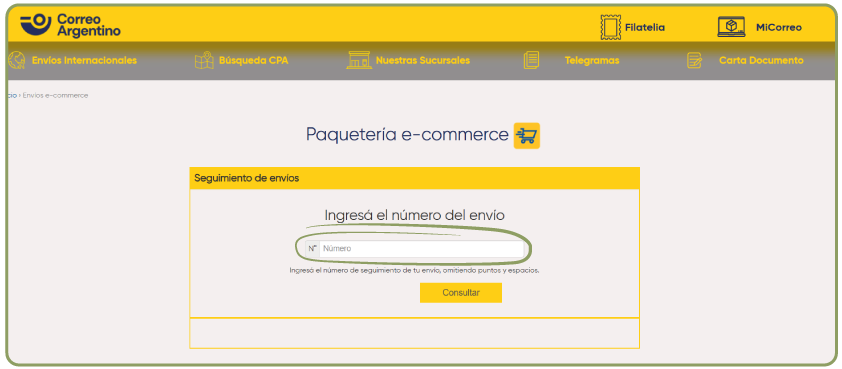Image resolution: width=842 pixels, height=369 pixels.
Task: Open the Filatelia stamp icon
Action: click(611, 27)
